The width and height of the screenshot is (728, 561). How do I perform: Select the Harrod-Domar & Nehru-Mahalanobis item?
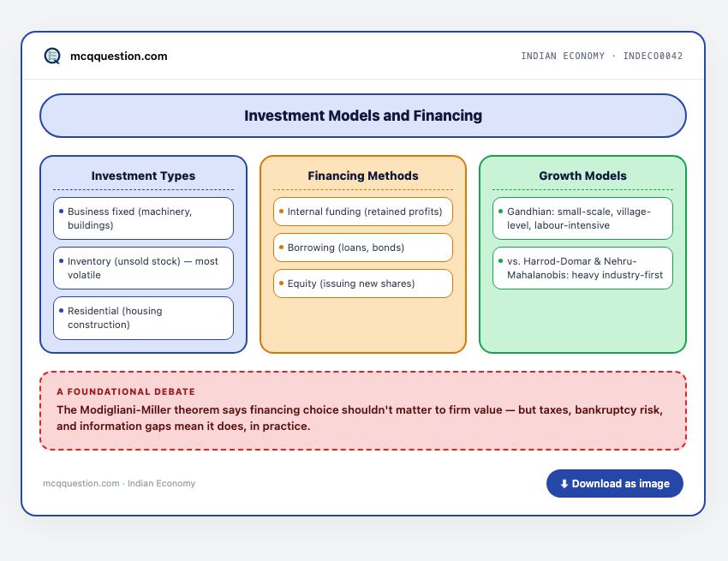[582, 268]
